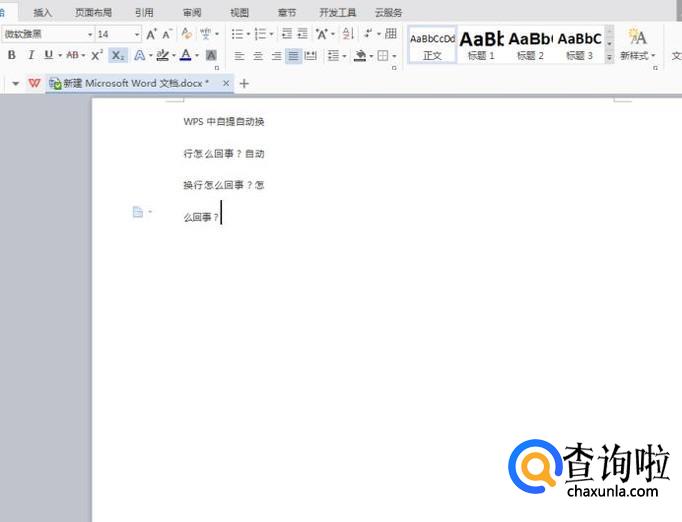Click the bulleted list icon
Image resolution: width=682 pixels, height=522 pixels.
coord(237,33)
